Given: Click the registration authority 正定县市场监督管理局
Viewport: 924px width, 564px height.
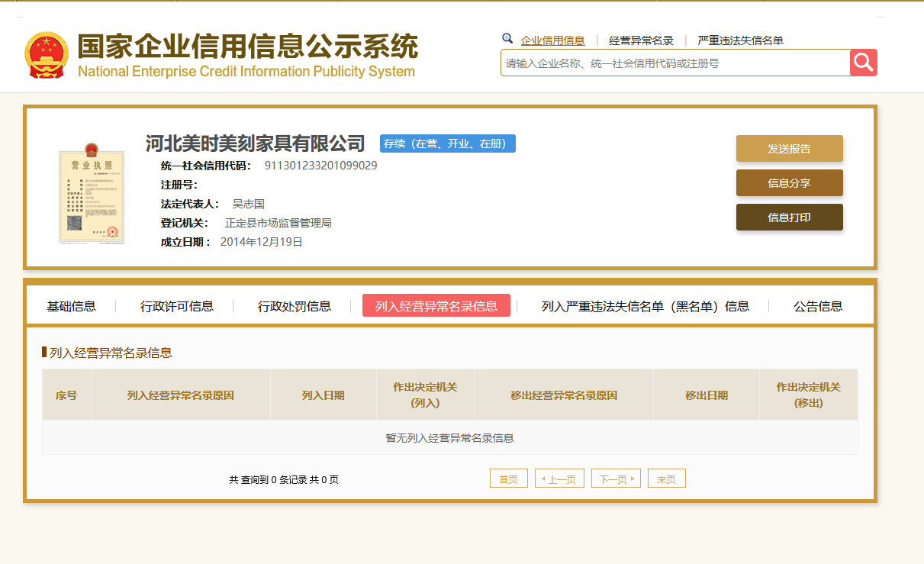Looking at the screenshot, I should click(278, 223).
